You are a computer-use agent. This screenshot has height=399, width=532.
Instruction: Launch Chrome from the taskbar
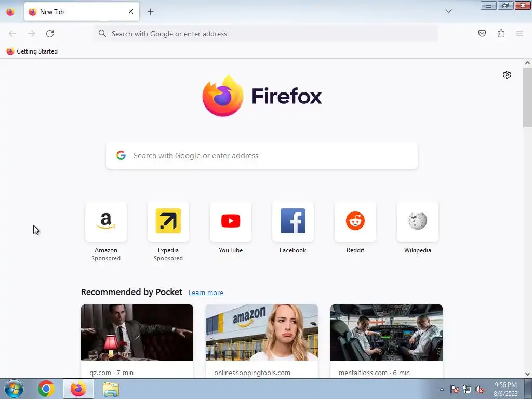[x=46, y=389]
